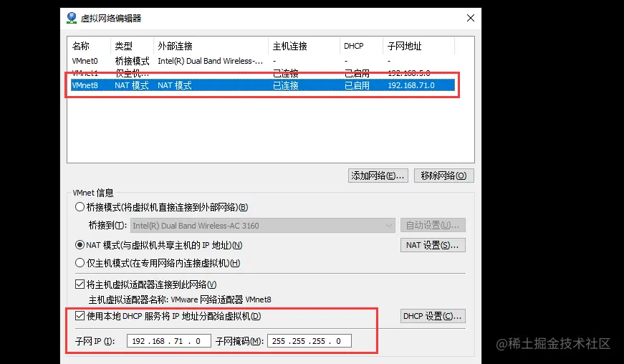Select the 桥接模式 radio button
The height and width of the screenshot is (364, 624).
[x=80, y=208]
